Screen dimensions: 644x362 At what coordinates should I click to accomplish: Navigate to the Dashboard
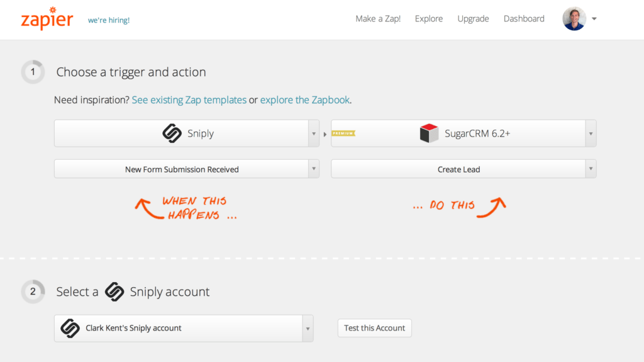[x=524, y=19]
